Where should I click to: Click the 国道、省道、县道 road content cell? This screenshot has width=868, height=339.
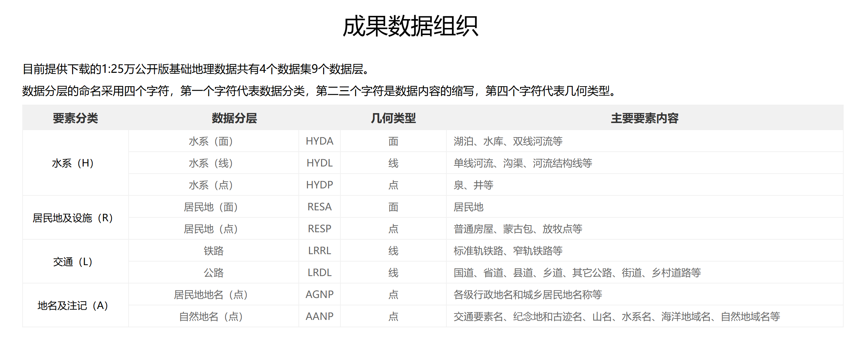(645, 273)
